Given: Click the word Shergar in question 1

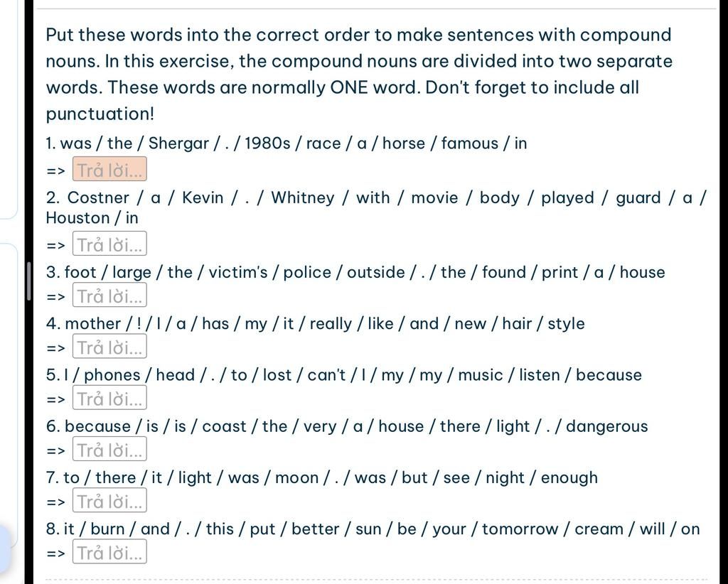Looking at the screenshot, I should tap(178, 144).
